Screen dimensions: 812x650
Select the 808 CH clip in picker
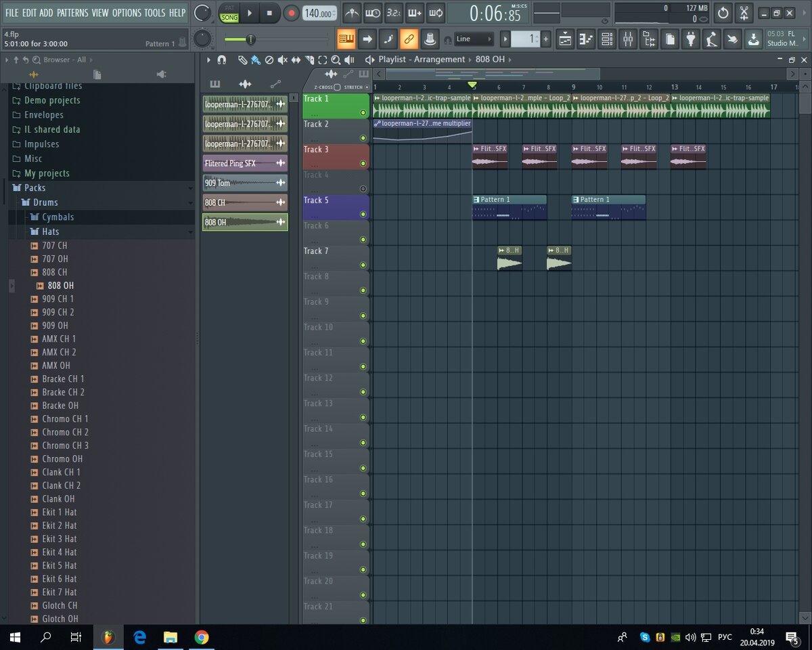coord(245,202)
